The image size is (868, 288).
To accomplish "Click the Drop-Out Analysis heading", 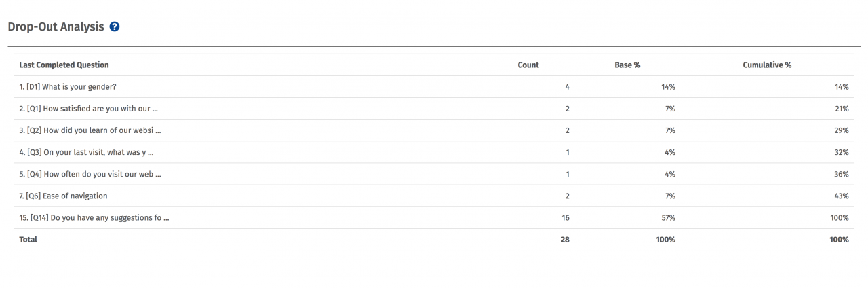I will click(x=56, y=27).
